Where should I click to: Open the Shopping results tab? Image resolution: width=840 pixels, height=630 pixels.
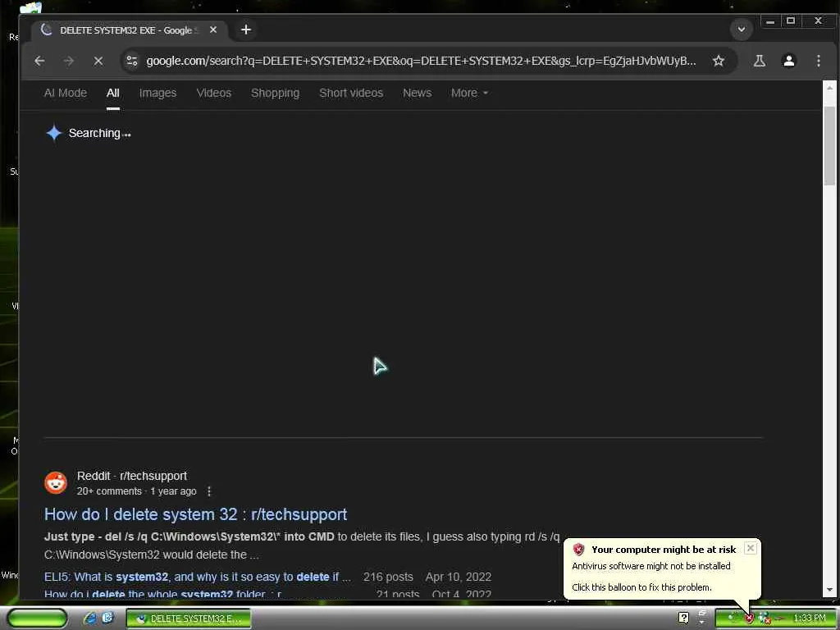tap(276, 94)
